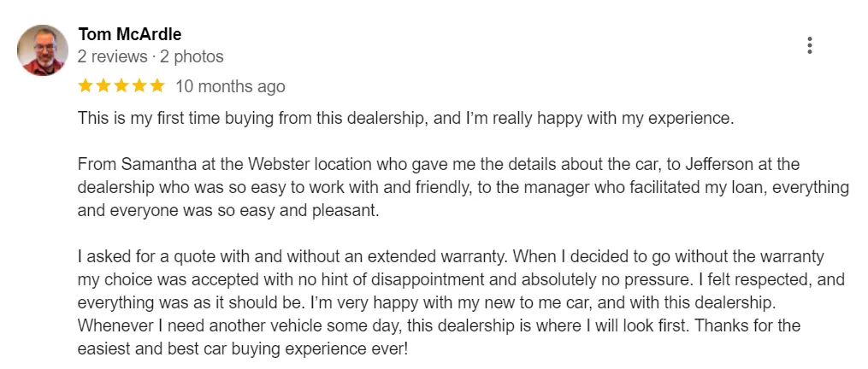Click the first review sentence about first time buying
This screenshot has width=868, height=369.
click(x=405, y=119)
